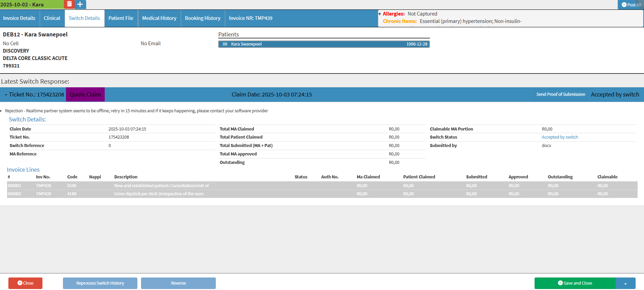Select patient Kara Swanepoel in Patients list
Image resolution: width=644 pixels, height=290 pixels.
(x=324, y=44)
